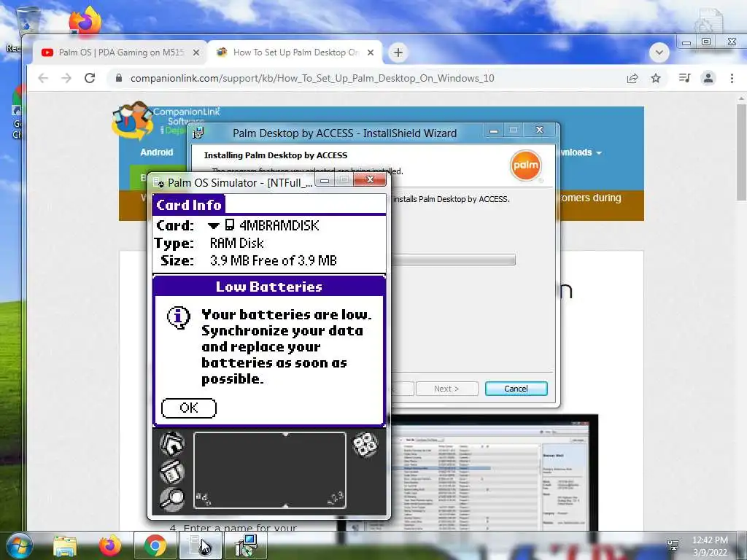
Task: Click the 'RAM Disk' type value
Action: [x=237, y=244]
